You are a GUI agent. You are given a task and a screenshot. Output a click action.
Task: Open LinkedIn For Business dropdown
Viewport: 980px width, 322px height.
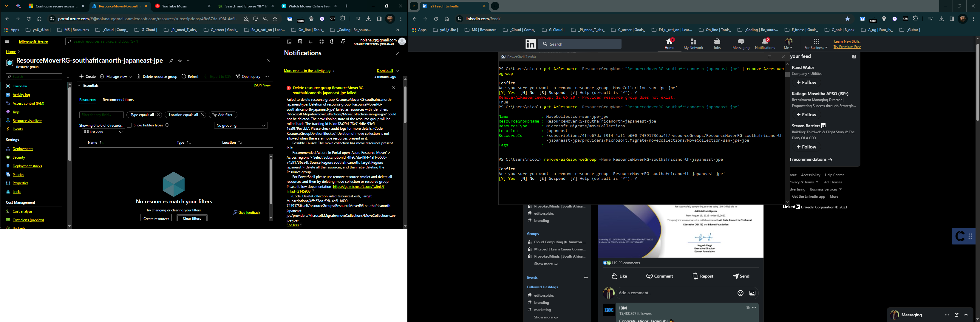(816, 44)
